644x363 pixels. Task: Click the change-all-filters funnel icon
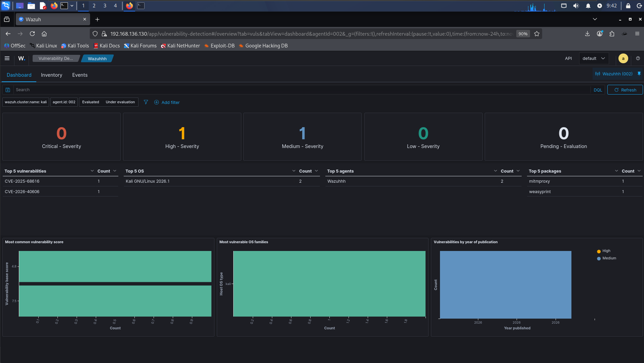146,102
